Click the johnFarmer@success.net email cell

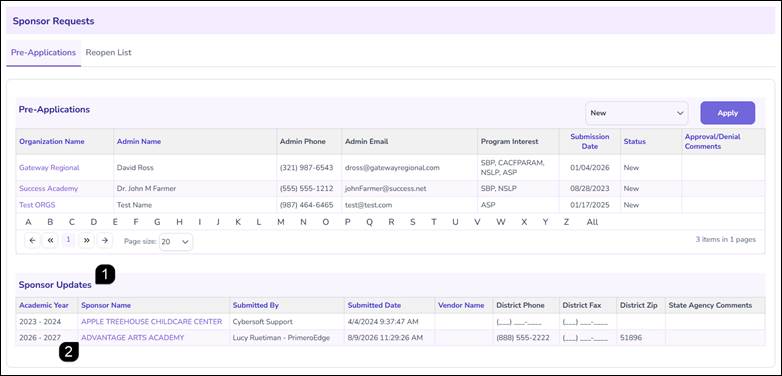click(x=386, y=189)
